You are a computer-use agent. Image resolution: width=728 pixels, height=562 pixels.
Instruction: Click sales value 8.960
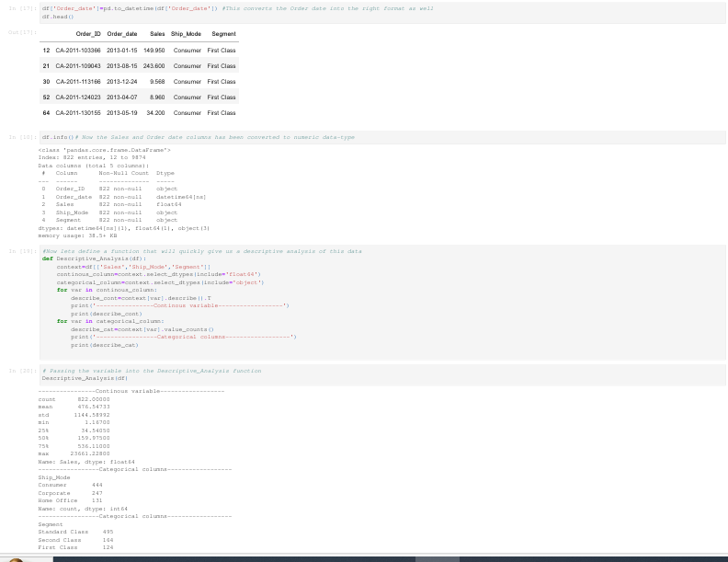pos(157,97)
